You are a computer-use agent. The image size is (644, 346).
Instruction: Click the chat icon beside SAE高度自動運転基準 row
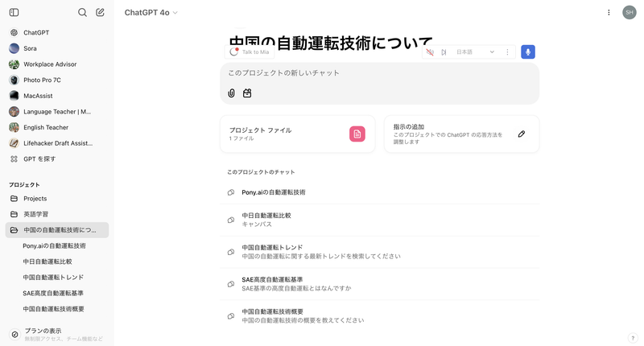click(x=231, y=284)
